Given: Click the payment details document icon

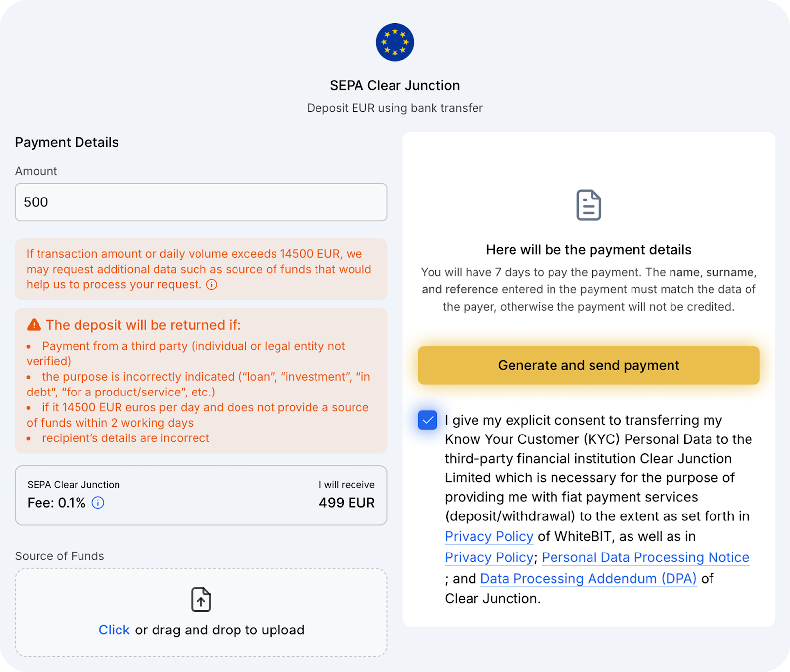Looking at the screenshot, I should point(589,205).
